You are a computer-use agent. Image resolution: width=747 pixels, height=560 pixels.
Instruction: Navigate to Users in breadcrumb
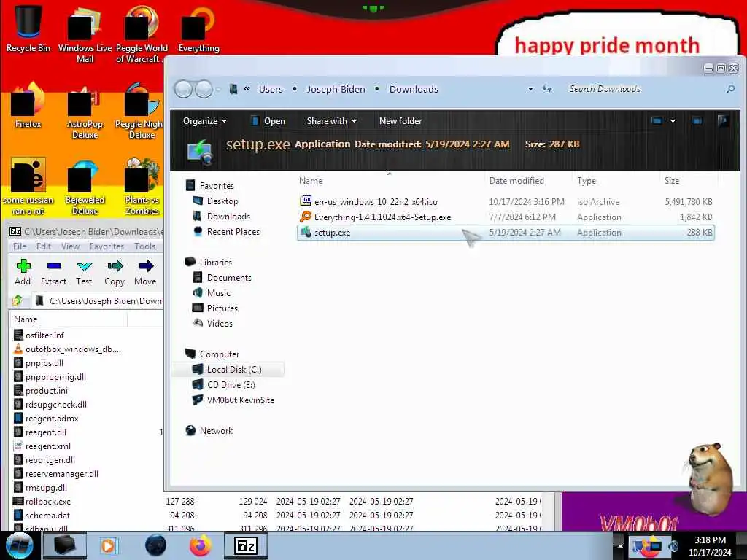pyautogui.click(x=271, y=89)
